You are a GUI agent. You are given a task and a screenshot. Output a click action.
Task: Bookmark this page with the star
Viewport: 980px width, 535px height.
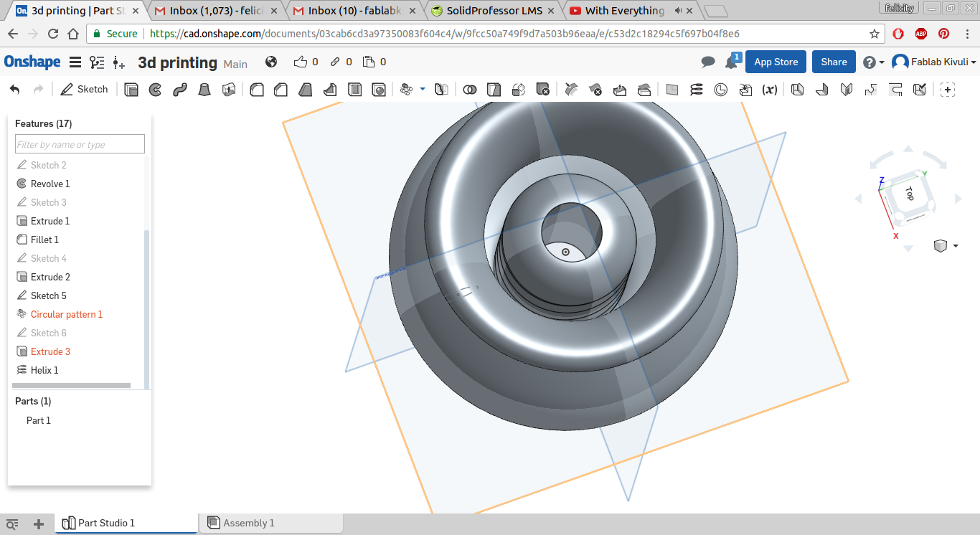(x=875, y=34)
